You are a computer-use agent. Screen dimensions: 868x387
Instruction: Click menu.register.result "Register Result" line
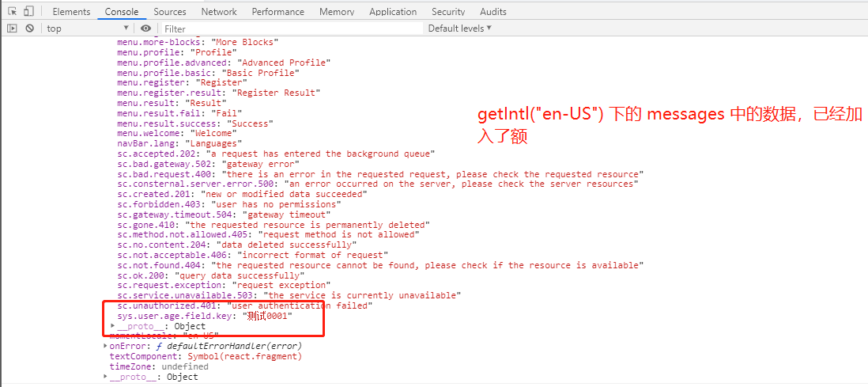point(219,93)
